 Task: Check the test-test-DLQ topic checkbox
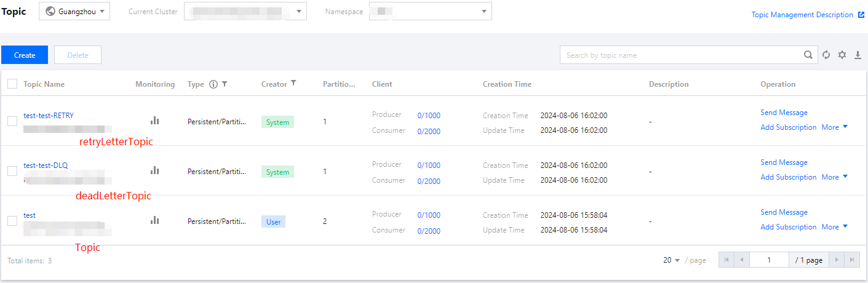point(12,171)
